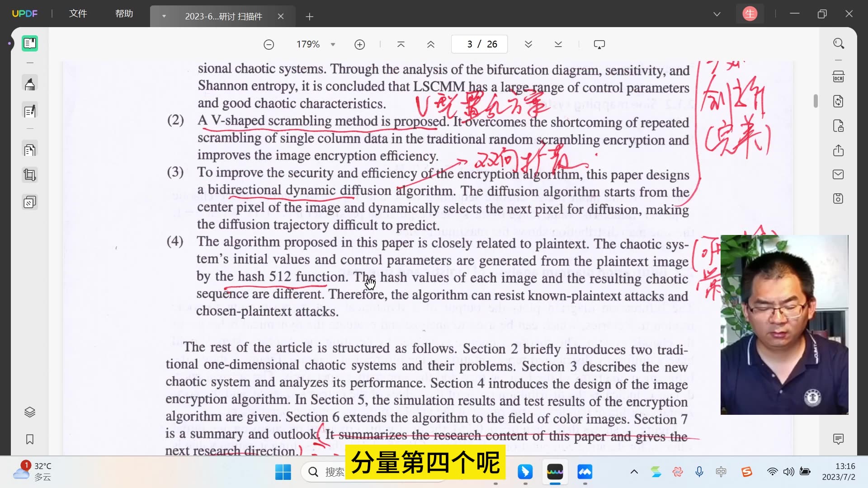Viewport: 868px width, 488px height.
Task: Click the Save as other icon
Action: pos(839,199)
